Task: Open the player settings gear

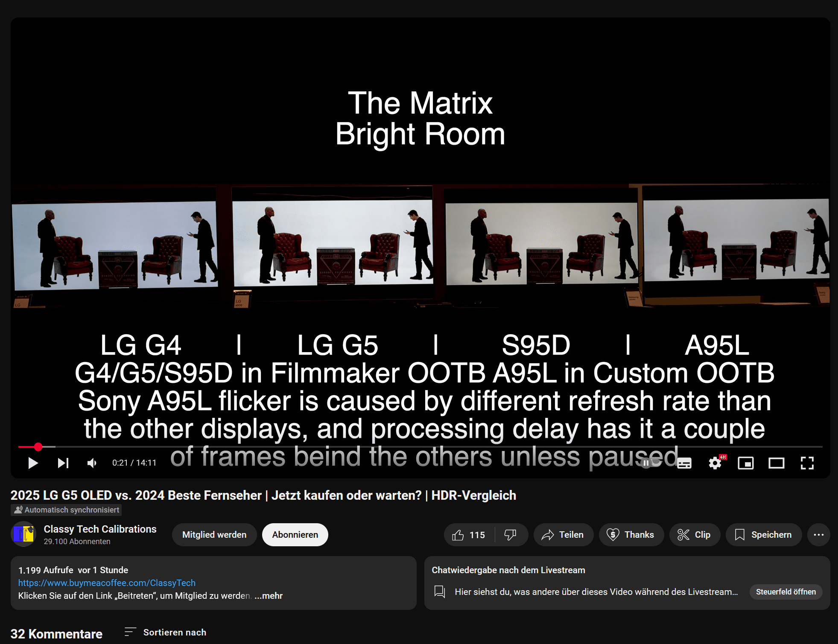Action: pos(715,463)
